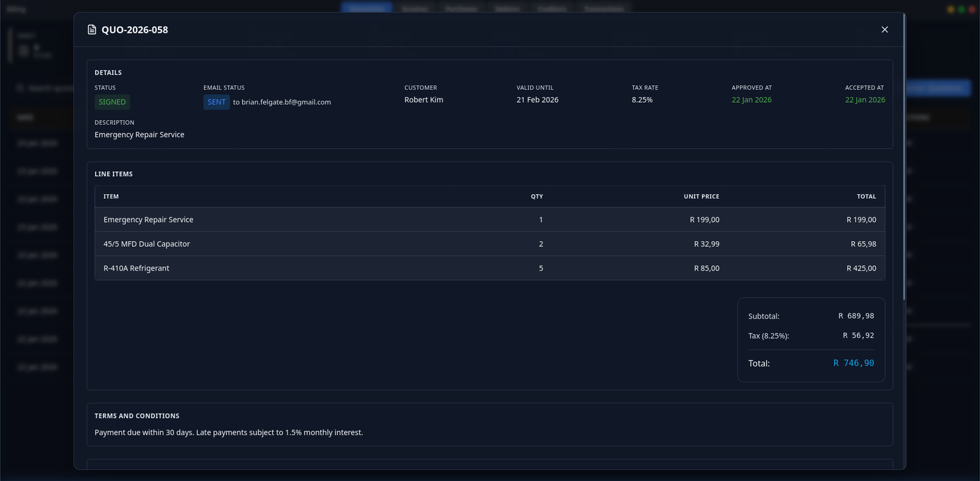The height and width of the screenshot is (481, 980).
Task: Click the Terms and Conditions heading
Action: (x=137, y=416)
